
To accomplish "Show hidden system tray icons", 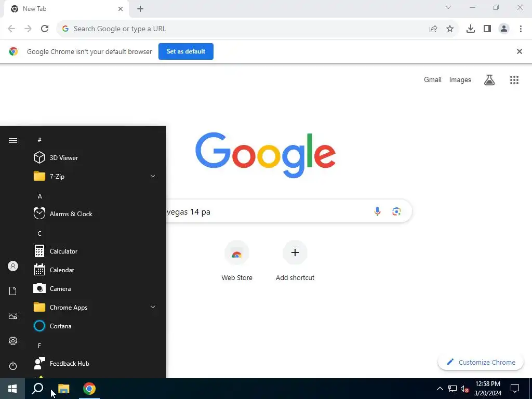I will (x=440, y=389).
